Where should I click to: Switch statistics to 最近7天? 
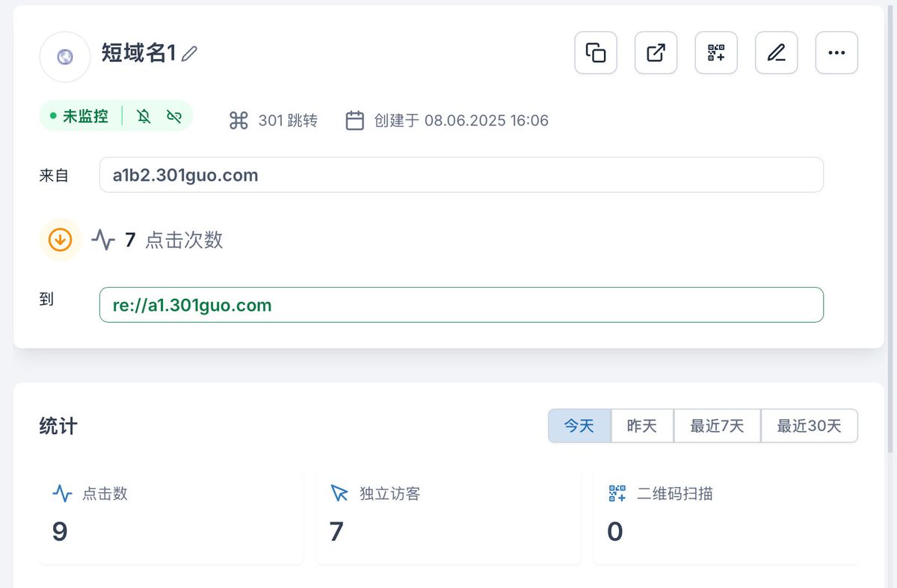(x=718, y=426)
